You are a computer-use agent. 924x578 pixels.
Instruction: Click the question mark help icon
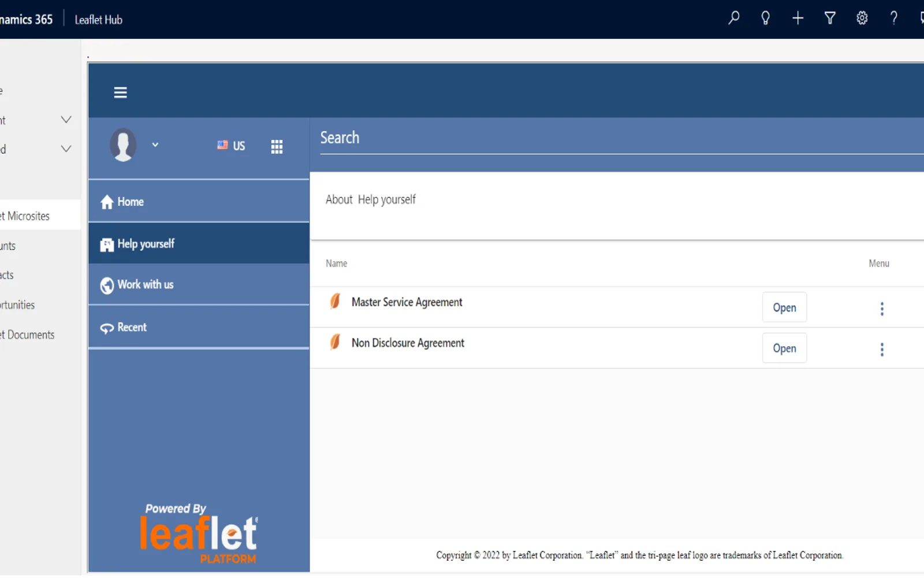pyautogui.click(x=894, y=18)
